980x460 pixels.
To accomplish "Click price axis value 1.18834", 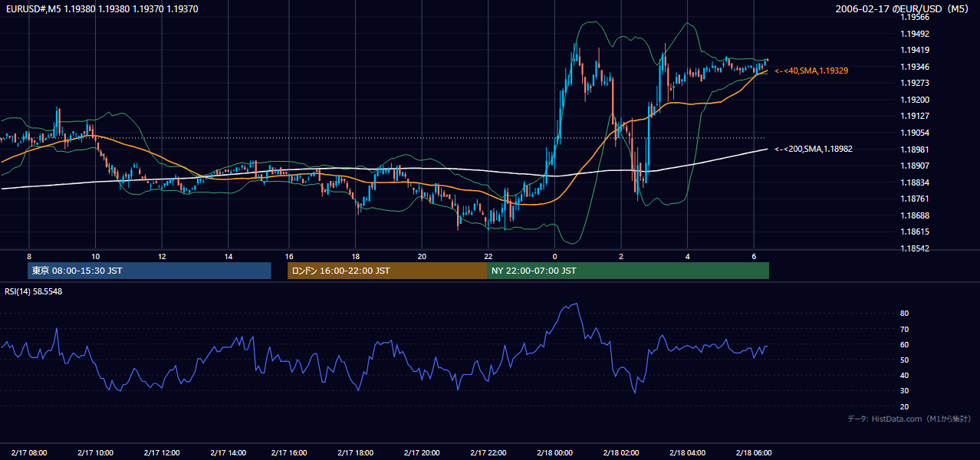I will [914, 182].
